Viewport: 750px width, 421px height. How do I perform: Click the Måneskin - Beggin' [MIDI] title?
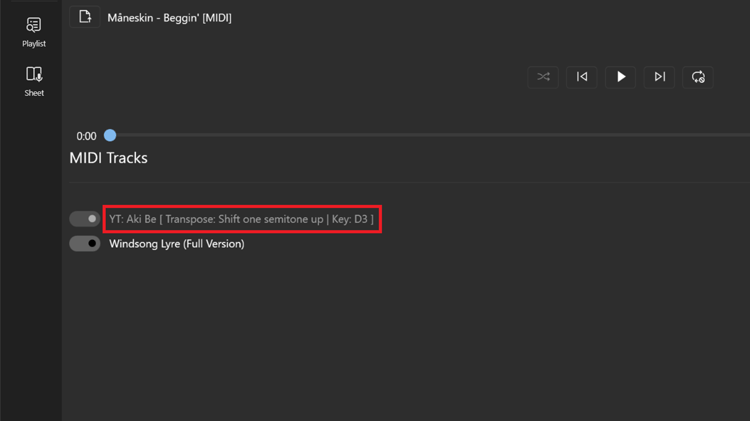(x=169, y=18)
